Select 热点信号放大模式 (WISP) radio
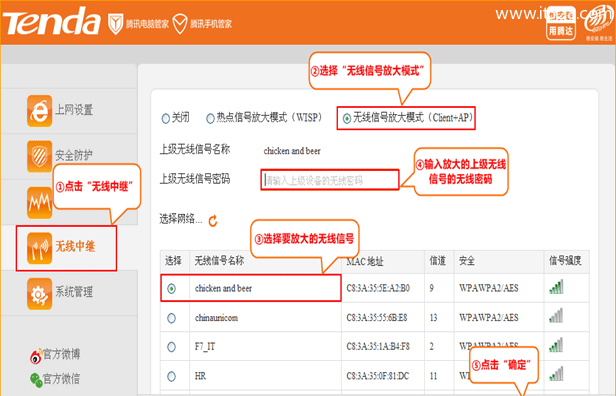The image size is (616, 396). pyautogui.click(x=211, y=118)
